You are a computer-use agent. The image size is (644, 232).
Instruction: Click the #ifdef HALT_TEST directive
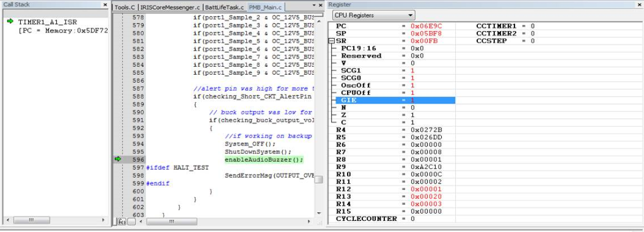click(177, 167)
